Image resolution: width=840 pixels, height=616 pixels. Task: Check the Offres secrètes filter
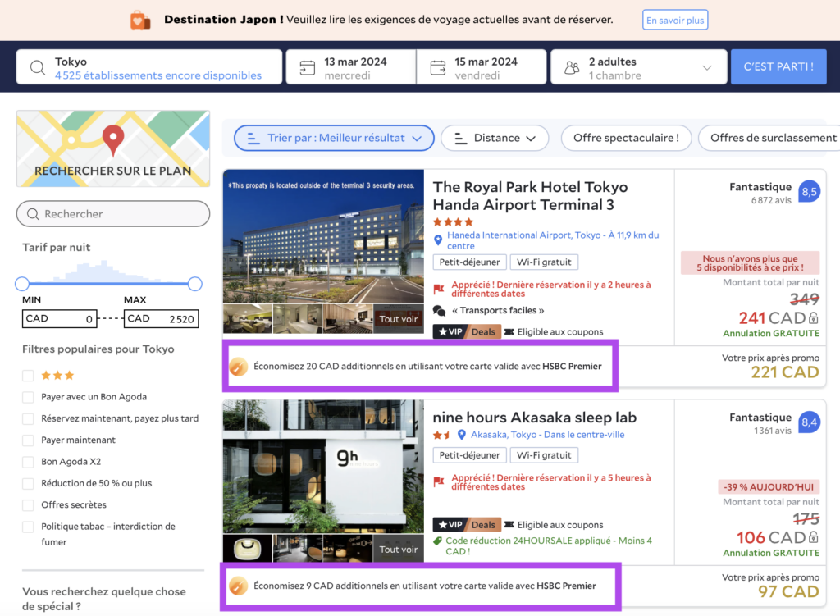click(29, 505)
